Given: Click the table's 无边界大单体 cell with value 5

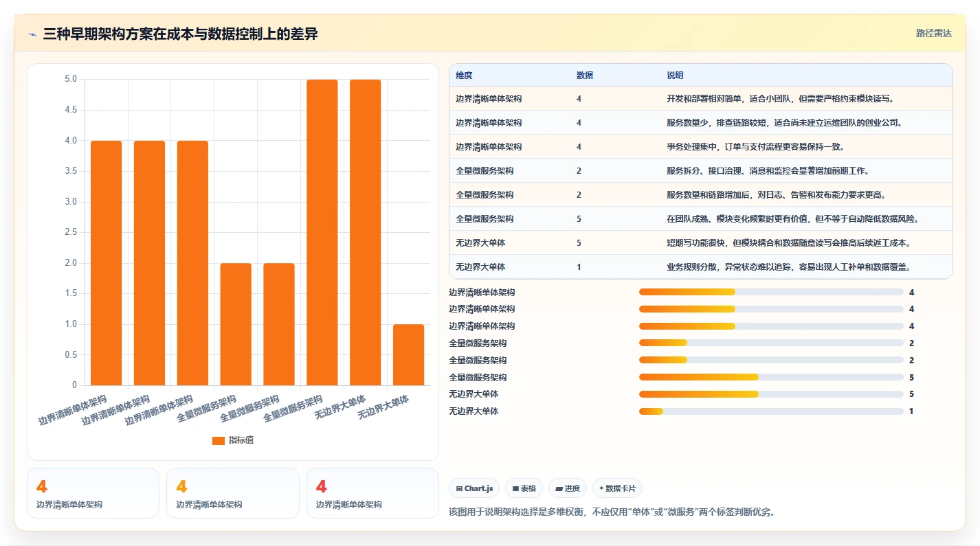Looking at the screenshot, I should point(480,243).
